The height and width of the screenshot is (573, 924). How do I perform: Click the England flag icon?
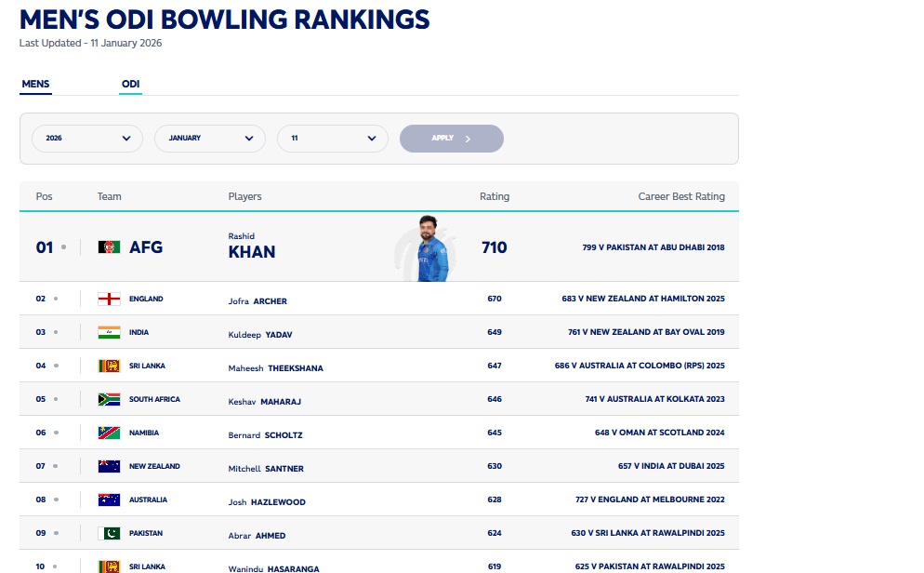click(109, 299)
